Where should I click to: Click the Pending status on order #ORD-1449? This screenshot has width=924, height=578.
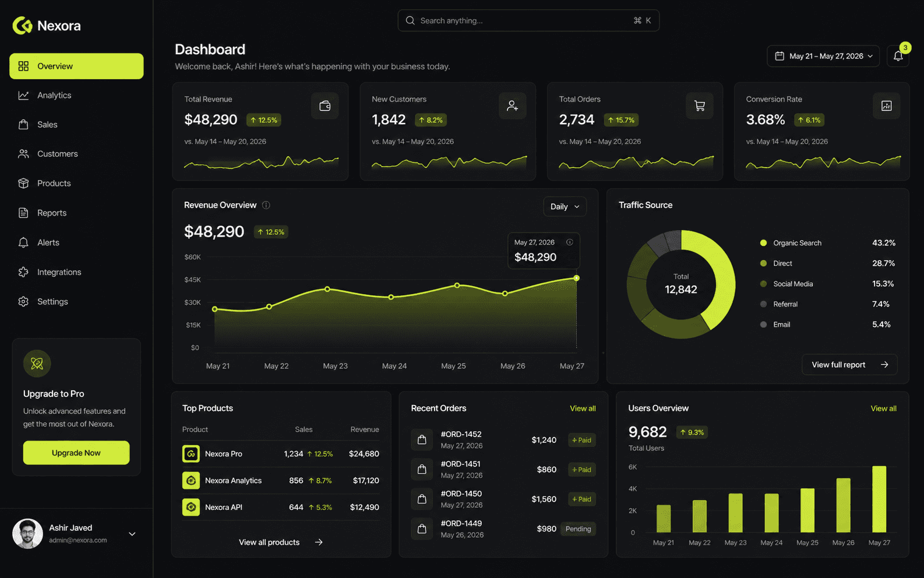[578, 529]
